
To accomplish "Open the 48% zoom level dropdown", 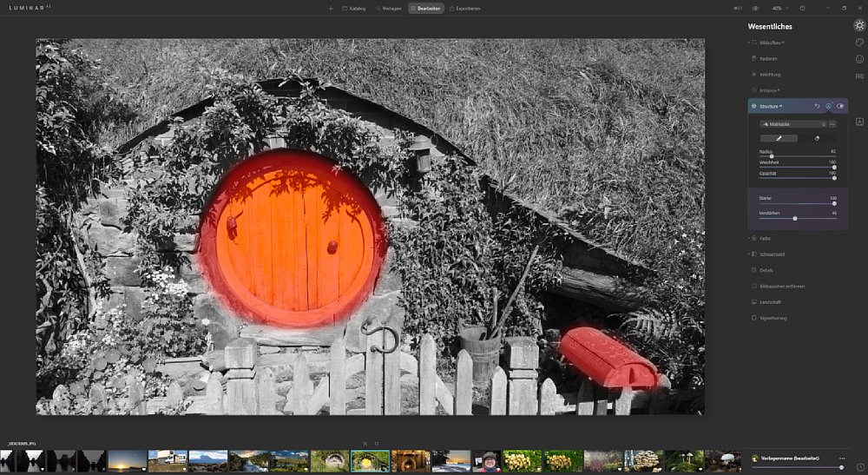I will click(779, 9).
